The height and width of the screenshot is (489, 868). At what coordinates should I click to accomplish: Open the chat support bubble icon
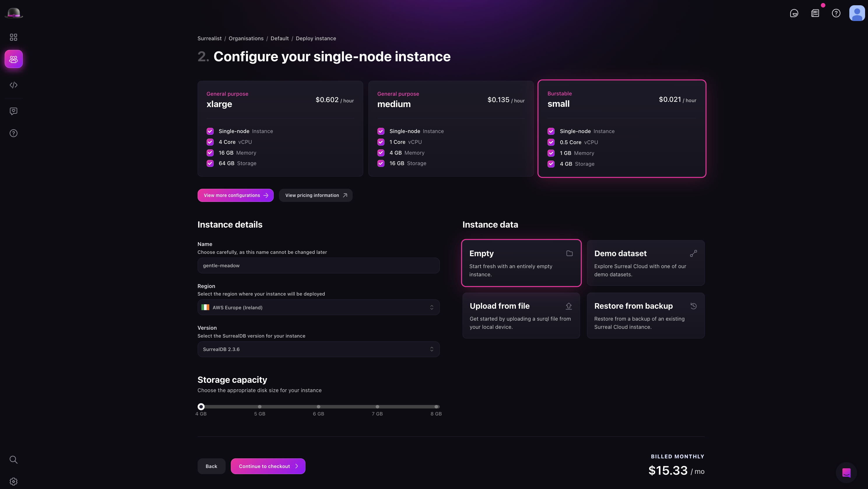[846, 472]
